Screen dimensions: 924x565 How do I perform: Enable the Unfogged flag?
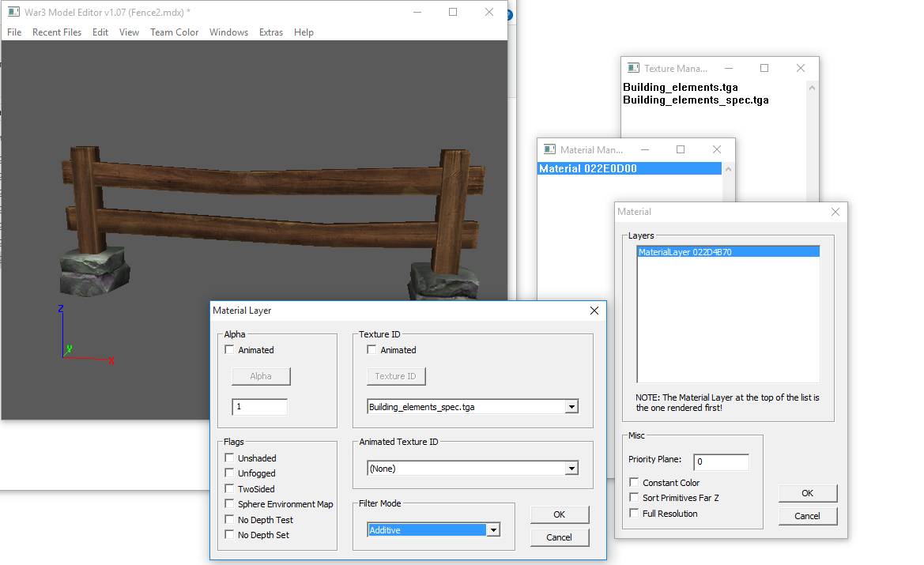229,473
